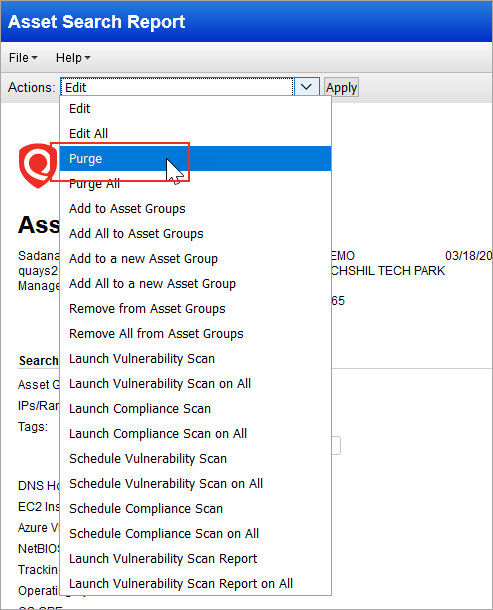The image size is (493, 610).
Task: Choose Schedule Vulnerability Scan on All
Action: click(195, 484)
